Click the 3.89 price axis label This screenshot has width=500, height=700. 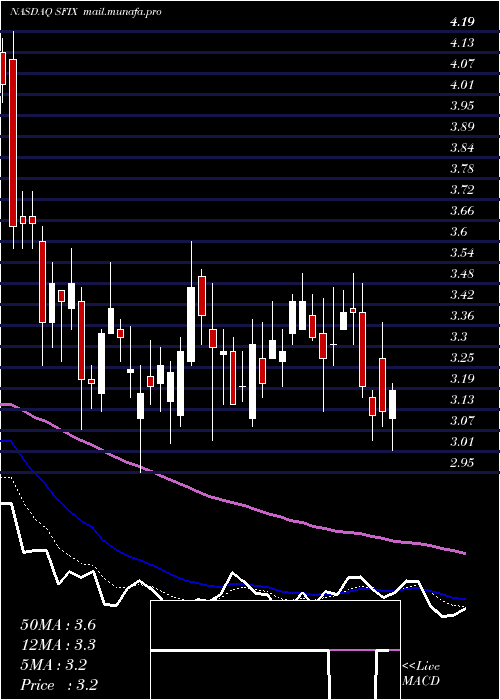(462, 127)
